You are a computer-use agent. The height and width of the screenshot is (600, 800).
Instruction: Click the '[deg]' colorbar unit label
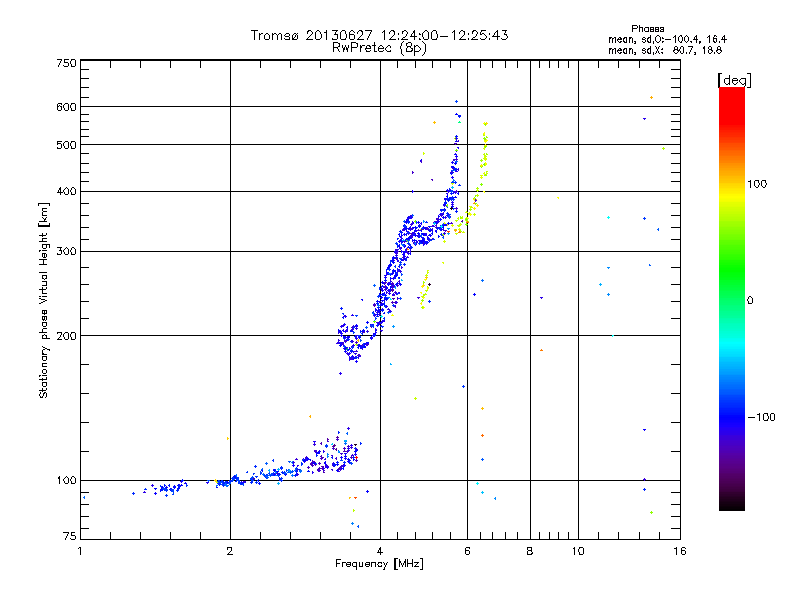click(x=734, y=80)
